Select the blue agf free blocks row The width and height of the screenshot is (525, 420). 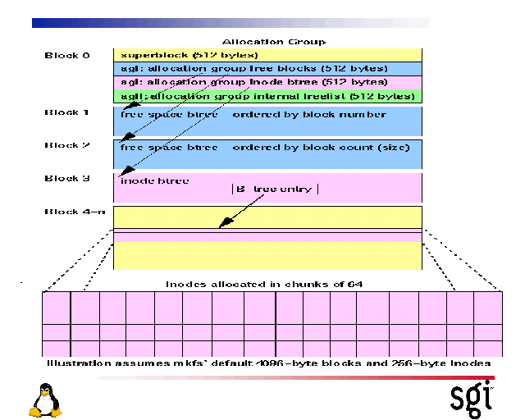pos(267,69)
